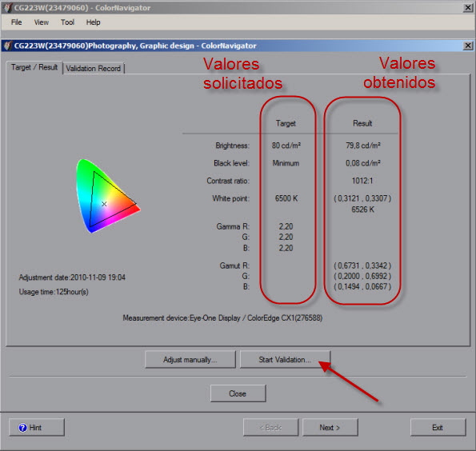The image size is (476, 451).
Task: Select the target brightness 80 cd/m²
Action: tap(286, 146)
